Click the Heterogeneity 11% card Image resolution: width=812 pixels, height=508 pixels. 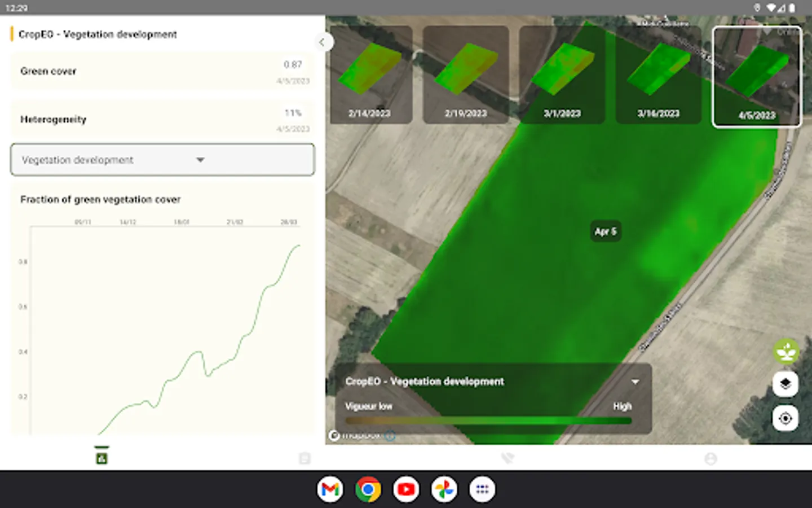pyautogui.click(x=162, y=120)
